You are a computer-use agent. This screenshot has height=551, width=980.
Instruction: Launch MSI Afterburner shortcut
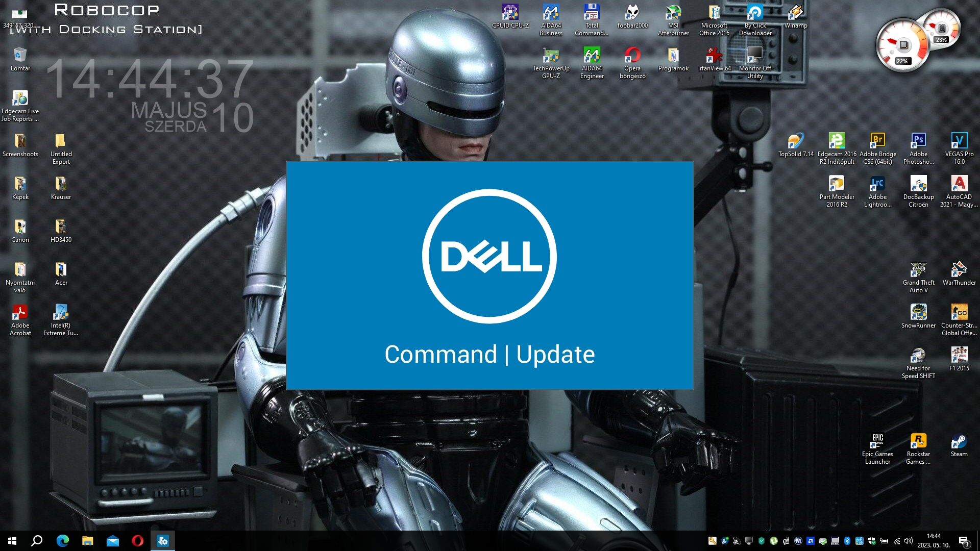point(673,20)
